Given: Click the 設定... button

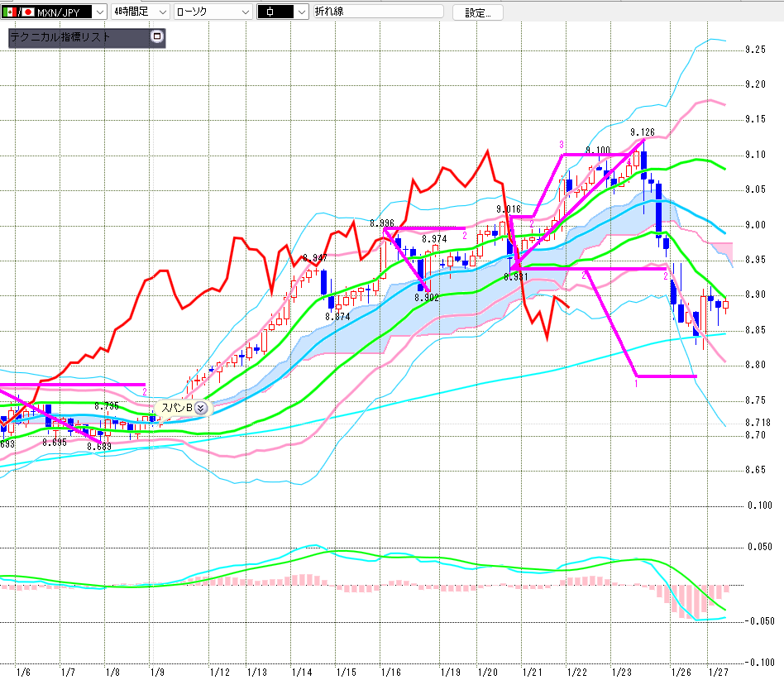Looking at the screenshot, I should click(x=483, y=12).
